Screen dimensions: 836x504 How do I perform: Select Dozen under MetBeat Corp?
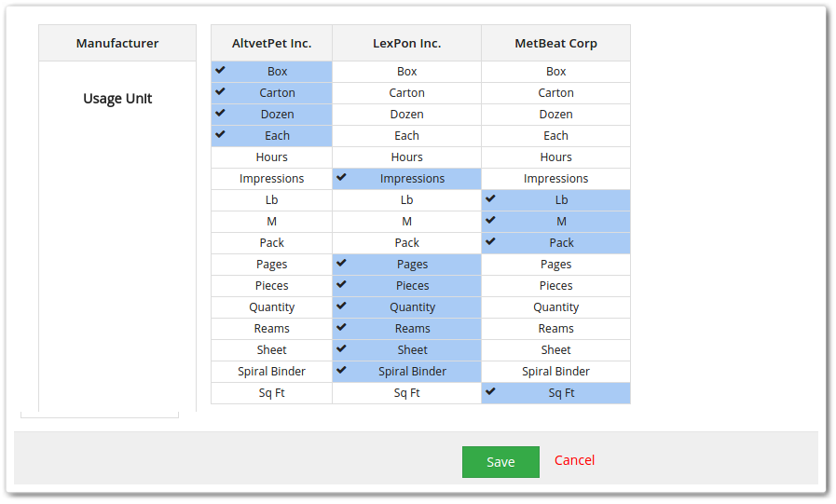pyautogui.click(x=555, y=115)
